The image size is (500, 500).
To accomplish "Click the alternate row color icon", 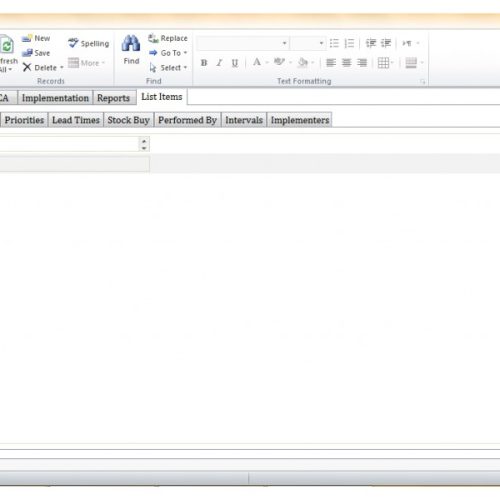I will tap(411, 63).
